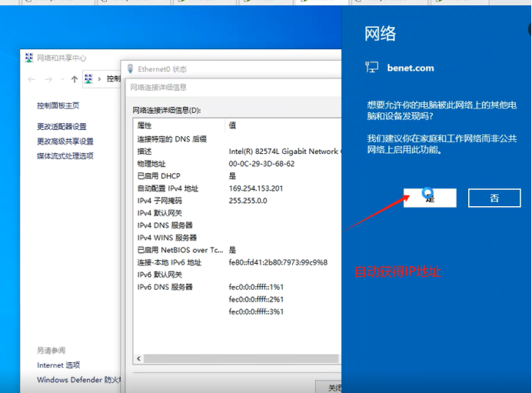The image size is (532, 393).
Task: Click the Ethernet0 status adapter icon
Action: (130, 69)
